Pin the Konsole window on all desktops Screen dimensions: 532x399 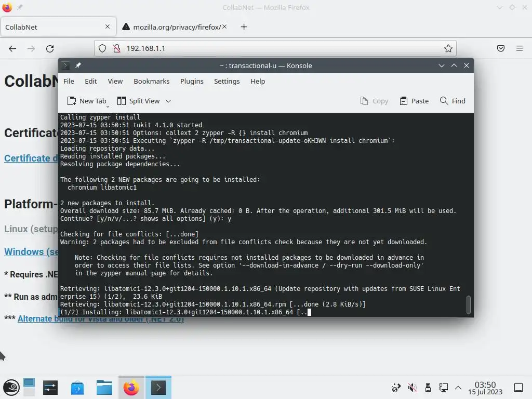pyautogui.click(x=78, y=65)
